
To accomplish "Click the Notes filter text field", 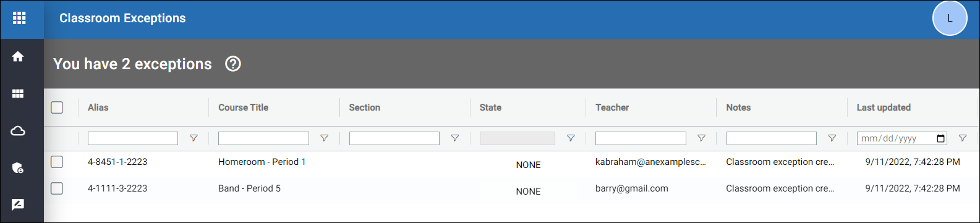I will pyautogui.click(x=772, y=138).
